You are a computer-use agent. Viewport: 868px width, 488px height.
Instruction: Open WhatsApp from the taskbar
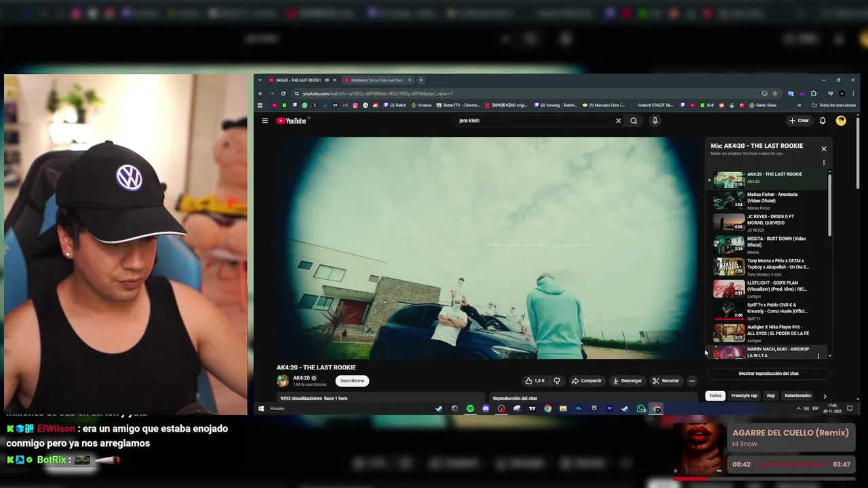click(641, 409)
